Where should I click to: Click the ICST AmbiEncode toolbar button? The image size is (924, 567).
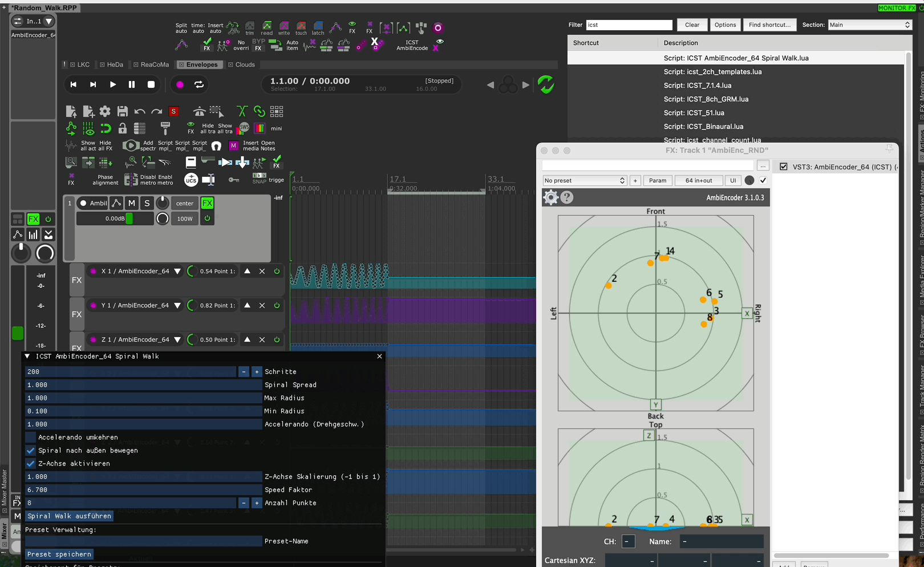coord(412,45)
